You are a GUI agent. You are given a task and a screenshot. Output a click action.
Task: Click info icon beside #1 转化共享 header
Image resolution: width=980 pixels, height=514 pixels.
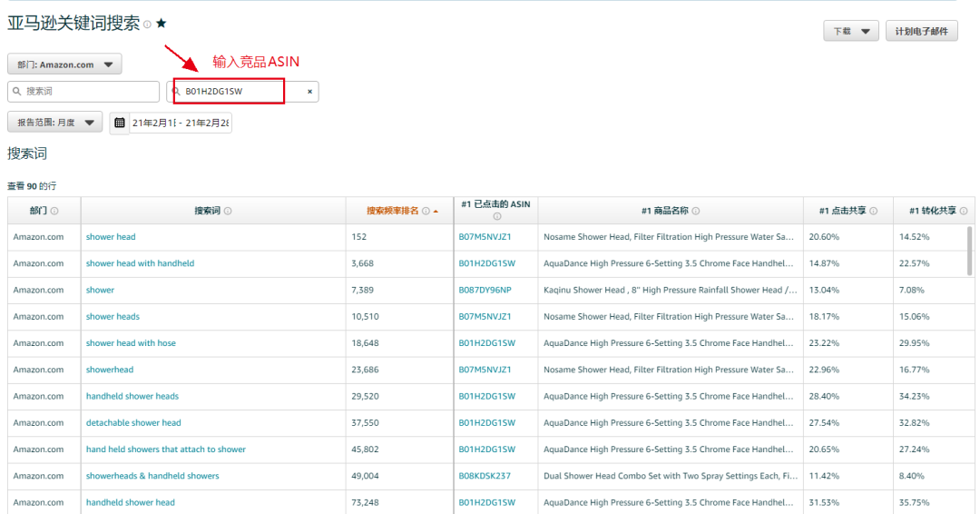(963, 211)
